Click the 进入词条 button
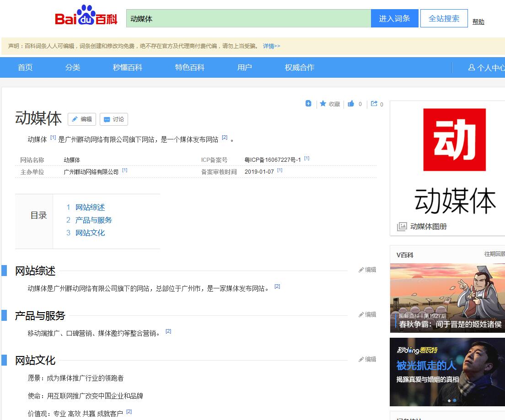 pos(394,18)
